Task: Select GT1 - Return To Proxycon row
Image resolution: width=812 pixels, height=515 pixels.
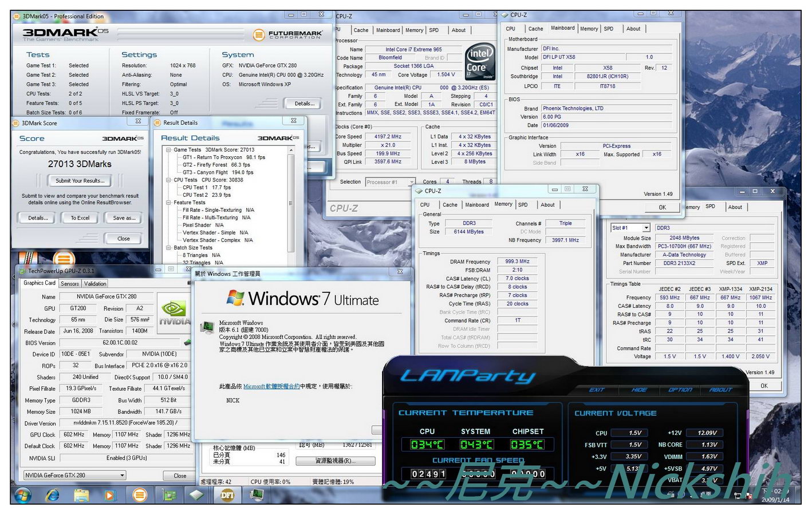Action: [x=223, y=157]
